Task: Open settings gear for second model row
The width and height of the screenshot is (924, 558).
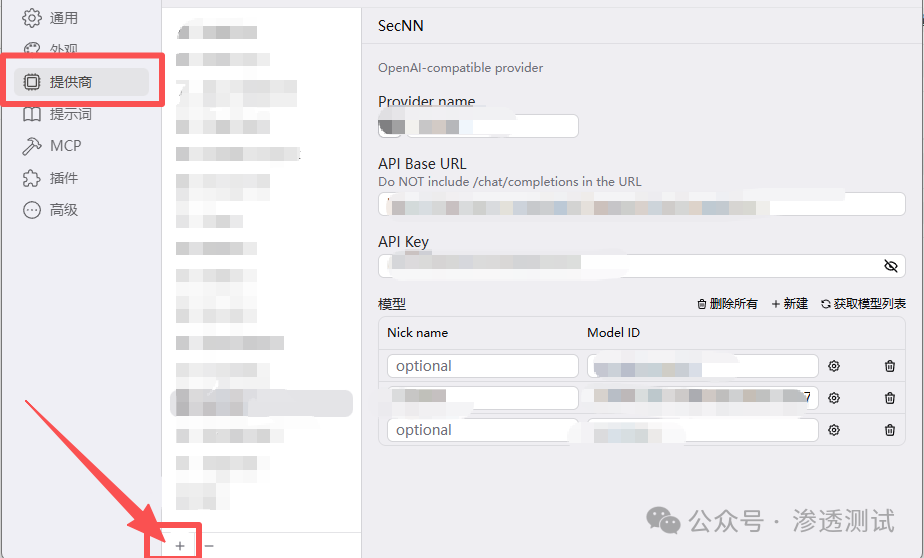Action: tap(833, 398)
